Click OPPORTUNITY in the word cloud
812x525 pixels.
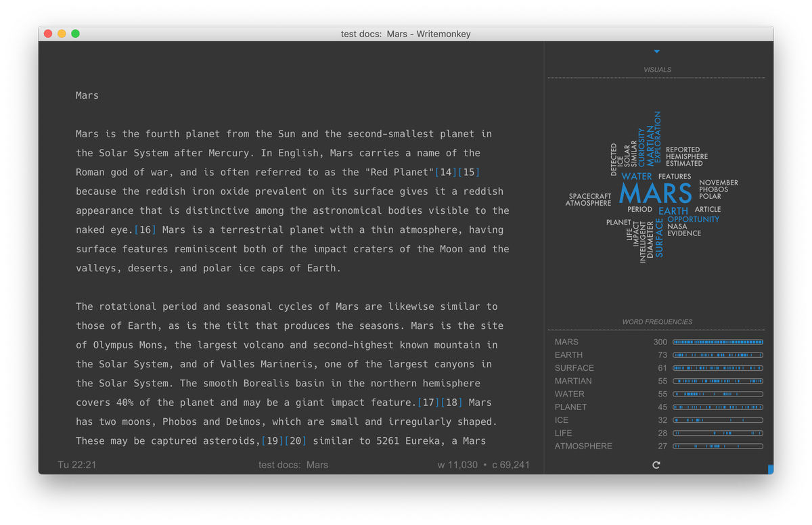pos(694,219)
